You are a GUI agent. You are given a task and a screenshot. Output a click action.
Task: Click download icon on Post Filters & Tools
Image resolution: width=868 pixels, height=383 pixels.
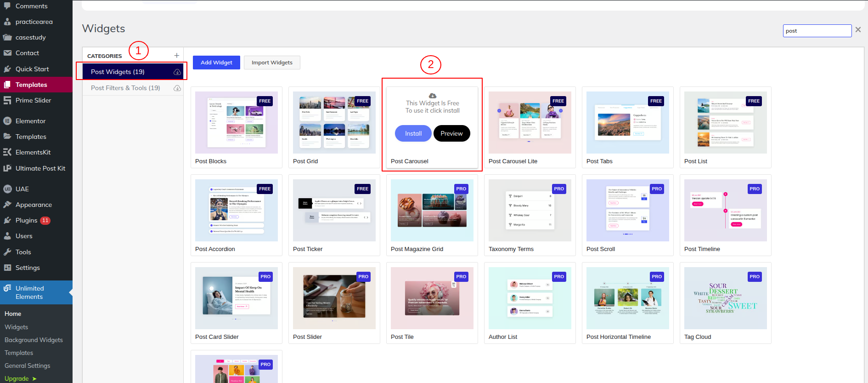177,88
